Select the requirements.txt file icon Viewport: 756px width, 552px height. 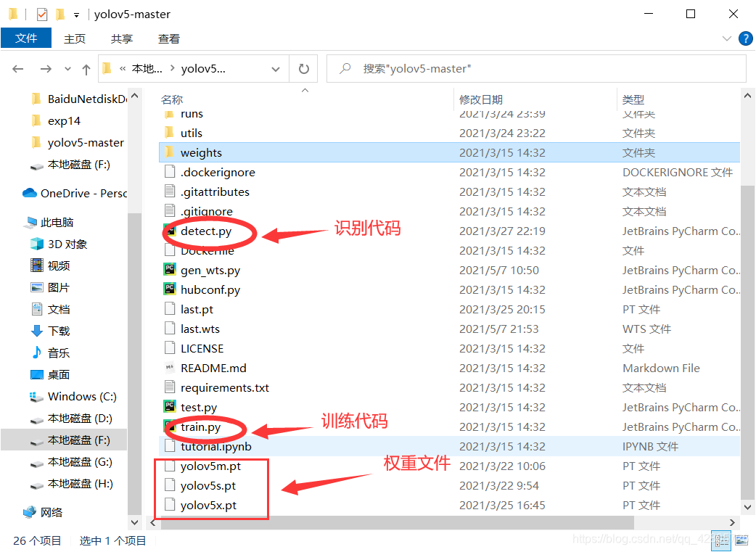tap(170, 387)
